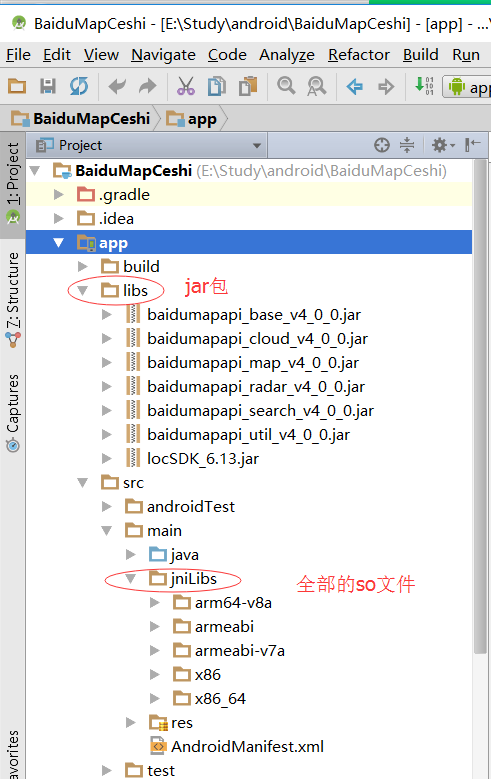Image resolution: width=491 pixels, height=779 pixels.
Task: Open the Navigate menu
Action: coord(164,55)
